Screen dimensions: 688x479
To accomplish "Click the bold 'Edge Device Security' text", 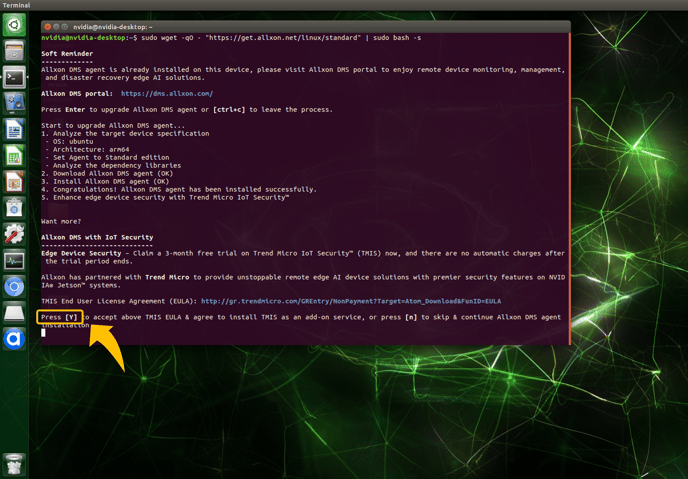I will 81,253.
